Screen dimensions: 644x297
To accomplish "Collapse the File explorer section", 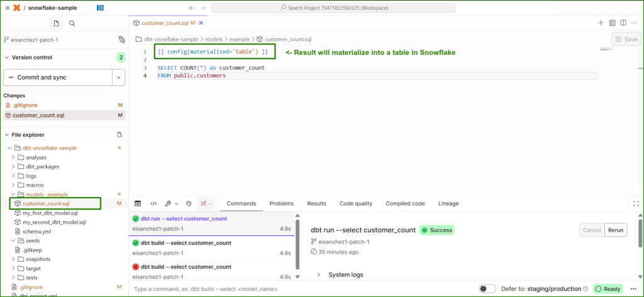I will (x=6, y=134).
